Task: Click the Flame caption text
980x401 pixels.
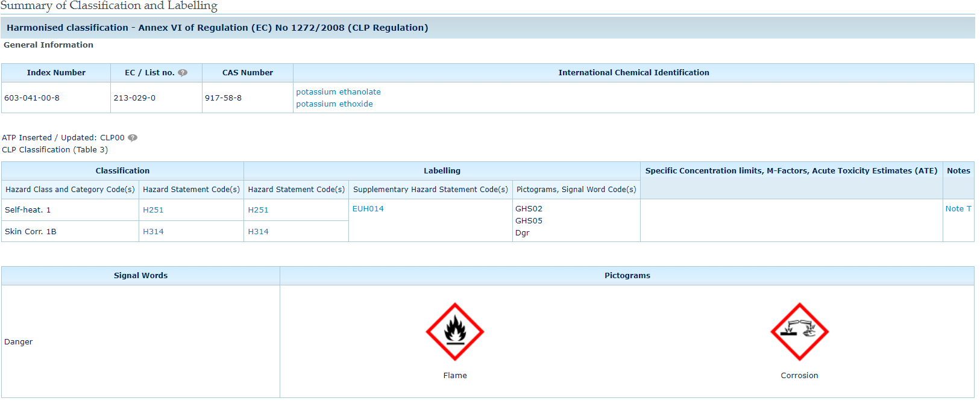Action: pyautogui.click(x=455, y=376)
